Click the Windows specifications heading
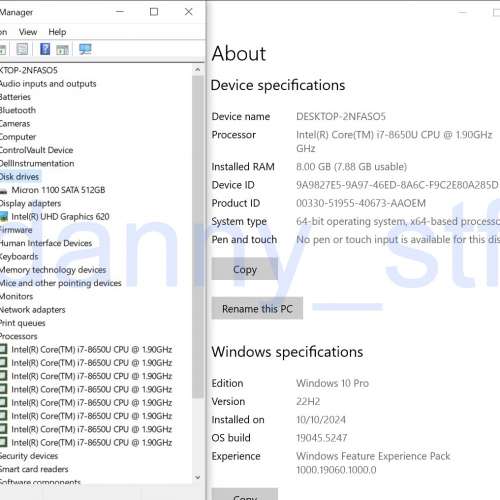Viewport: 500px width, 500px height. 287,352
